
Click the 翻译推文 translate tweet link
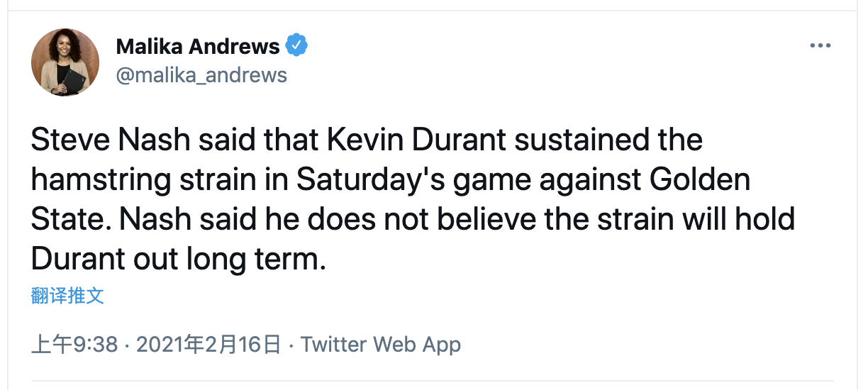click(67, 296)
